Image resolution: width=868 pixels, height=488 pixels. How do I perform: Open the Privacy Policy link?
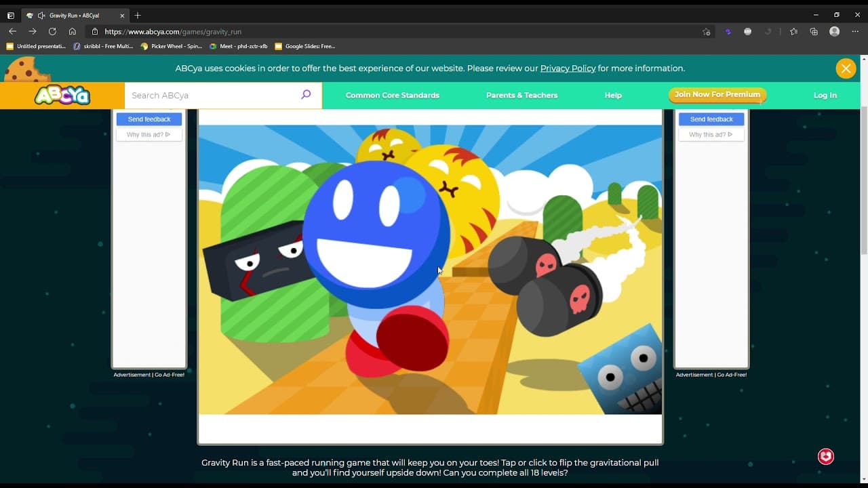(x=568, y=68)
